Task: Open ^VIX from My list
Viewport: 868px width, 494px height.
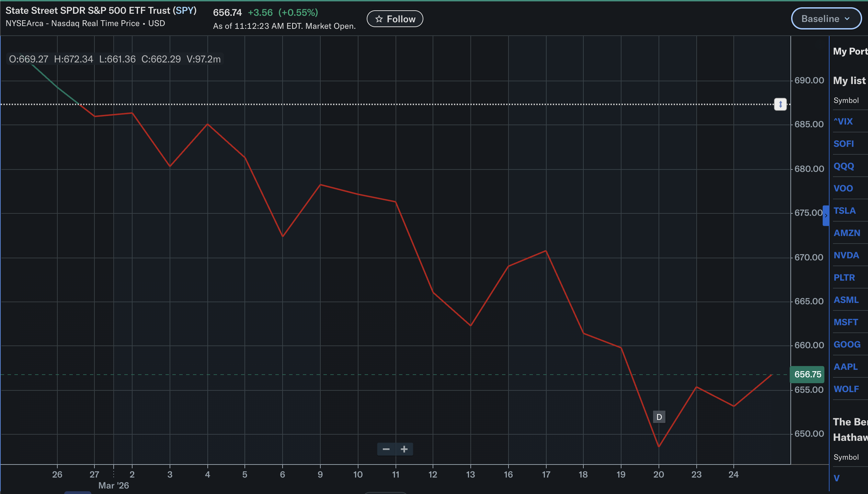Action: tap(843, 121)
